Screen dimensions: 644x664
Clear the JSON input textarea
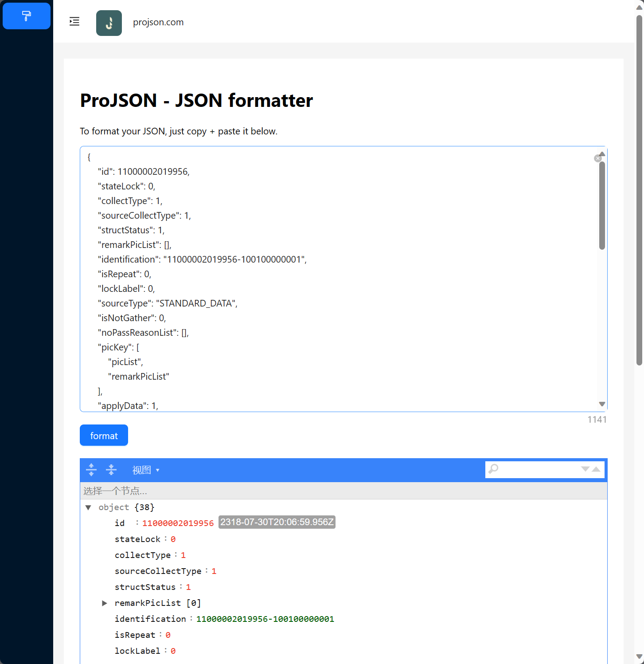click(x=597, y=158)
